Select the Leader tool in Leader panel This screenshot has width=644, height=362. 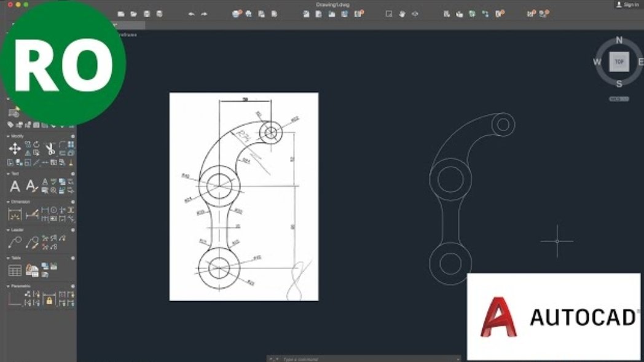pyautogui.click(x=13, y=241)
